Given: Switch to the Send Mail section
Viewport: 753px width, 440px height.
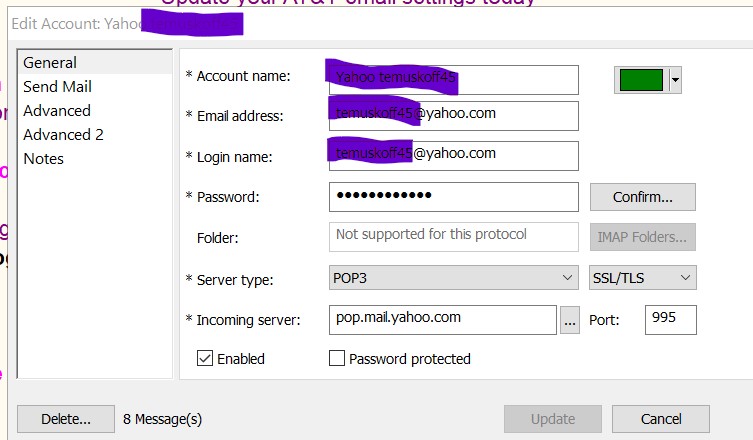Looking at the screenshot, I should (57, 86).
